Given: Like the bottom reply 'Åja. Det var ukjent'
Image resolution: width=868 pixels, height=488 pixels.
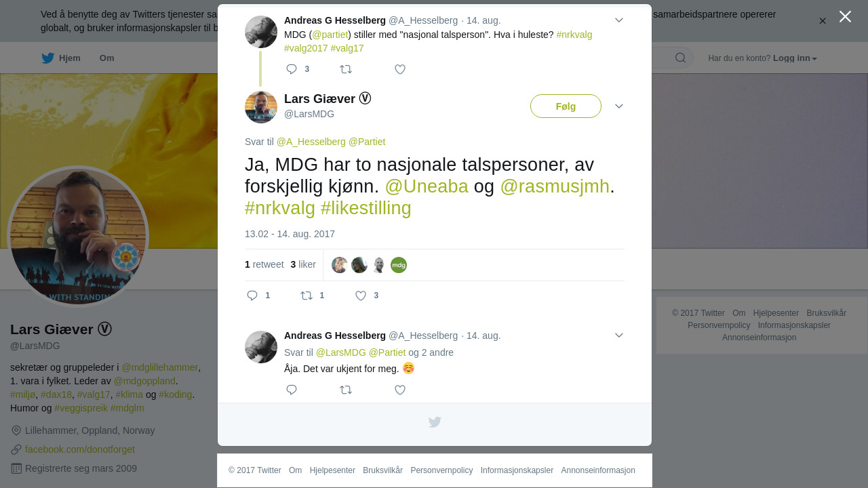Looking at the screenshot, I should click(x=400, y=390).
